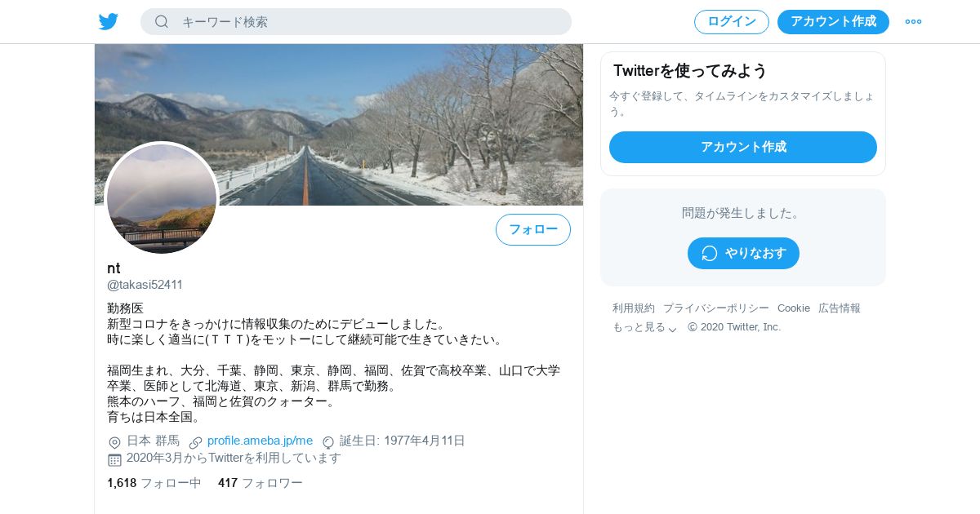Click アカウント作成 in the header

point(833,22)
